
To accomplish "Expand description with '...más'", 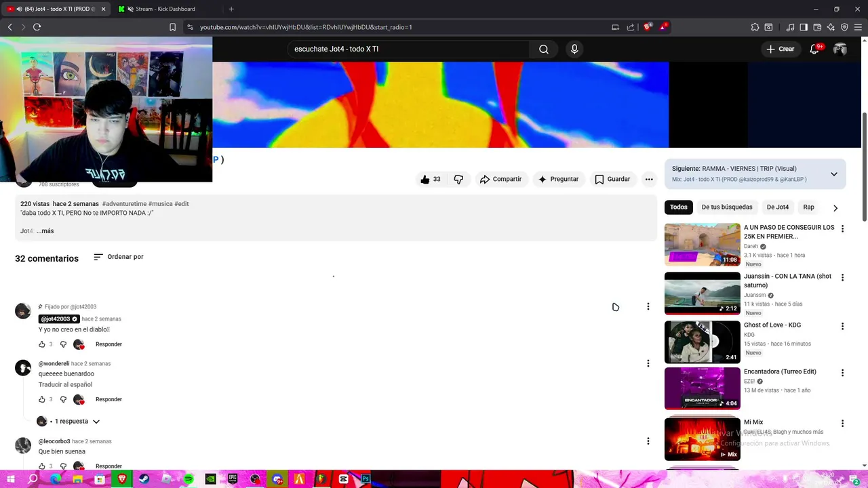I will [x=45, y=231].
